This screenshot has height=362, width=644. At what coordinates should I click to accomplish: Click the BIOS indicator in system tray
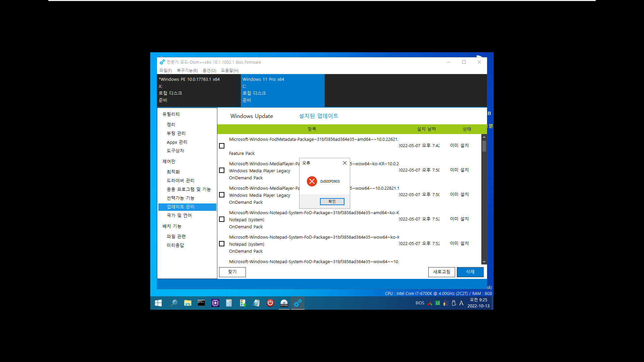(420, 303)
